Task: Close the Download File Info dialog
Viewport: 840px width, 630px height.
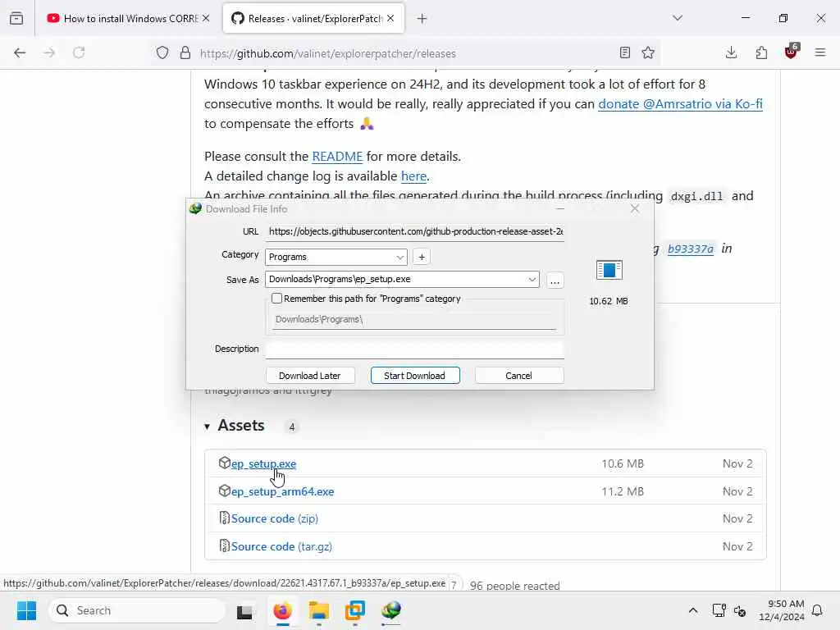Action: 635,208
